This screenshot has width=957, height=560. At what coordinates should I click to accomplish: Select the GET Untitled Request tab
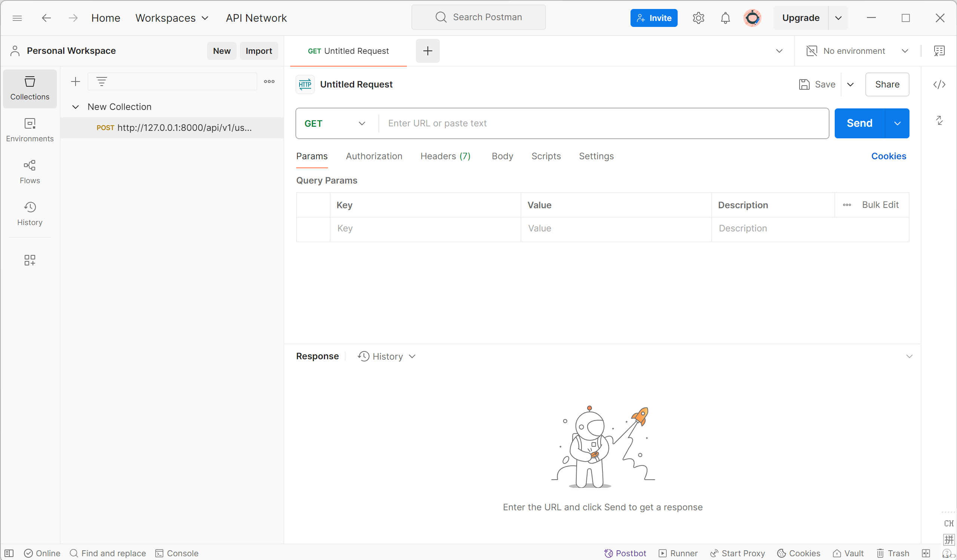click(x=348, y=51)
